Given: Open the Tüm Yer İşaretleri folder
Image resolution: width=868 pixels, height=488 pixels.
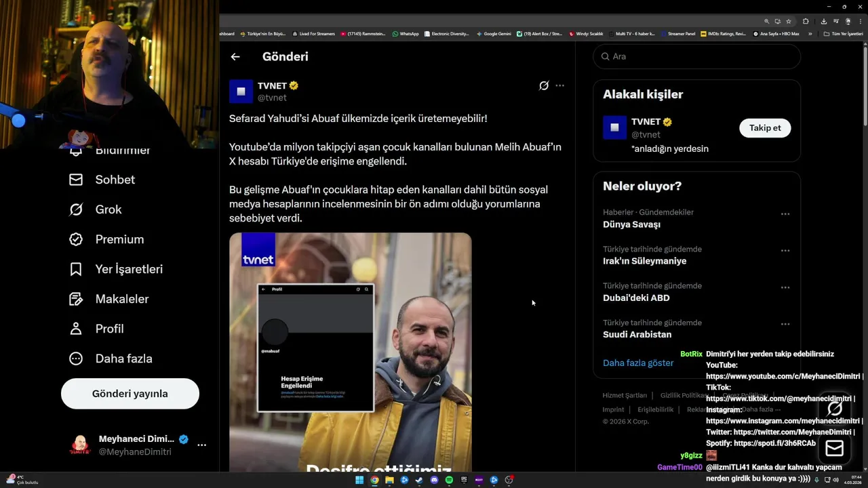Looking at the screenshot, I should click(x=843, y=34).
